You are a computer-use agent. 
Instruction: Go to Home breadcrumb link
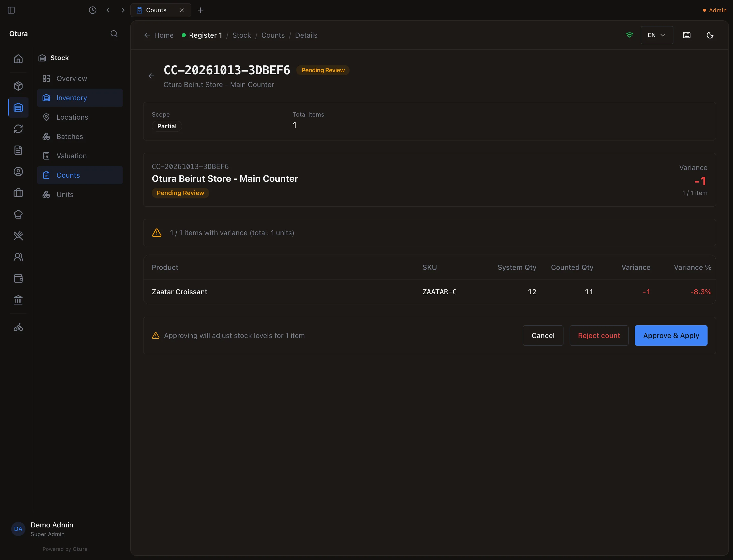(x=159, y=35)
